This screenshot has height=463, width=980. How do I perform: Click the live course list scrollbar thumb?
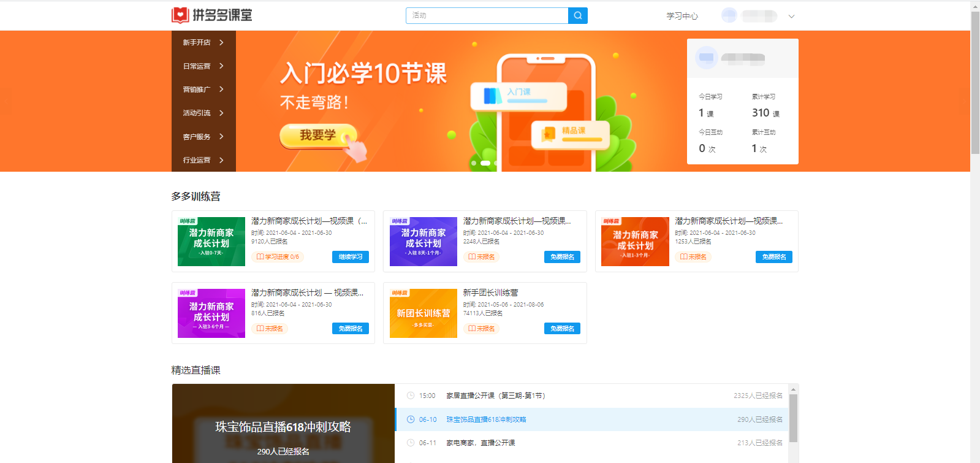[x=793, y=418]
